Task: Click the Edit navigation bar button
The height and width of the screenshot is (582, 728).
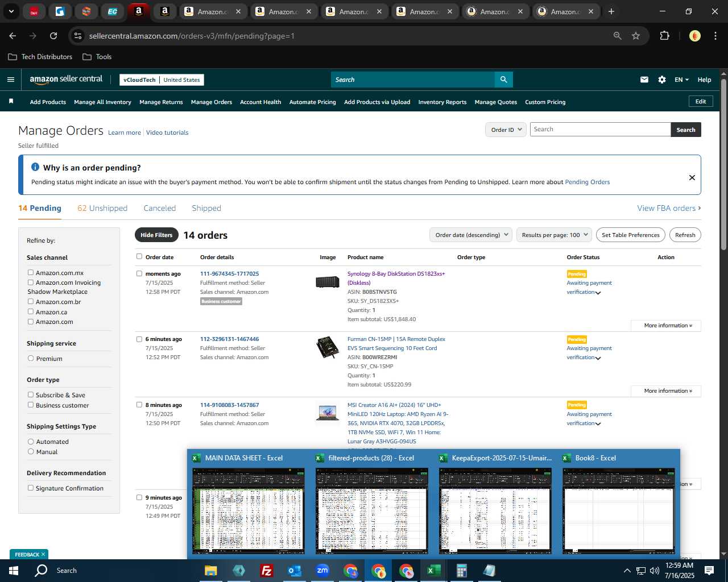Action: [701, 101]
